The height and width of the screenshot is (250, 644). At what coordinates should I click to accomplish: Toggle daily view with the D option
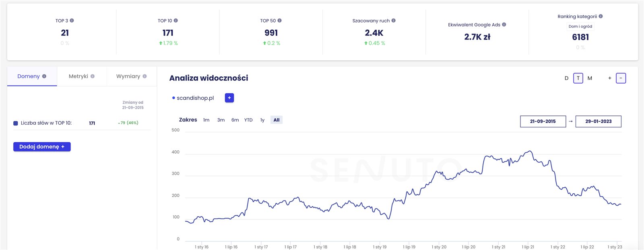(566, 78)
